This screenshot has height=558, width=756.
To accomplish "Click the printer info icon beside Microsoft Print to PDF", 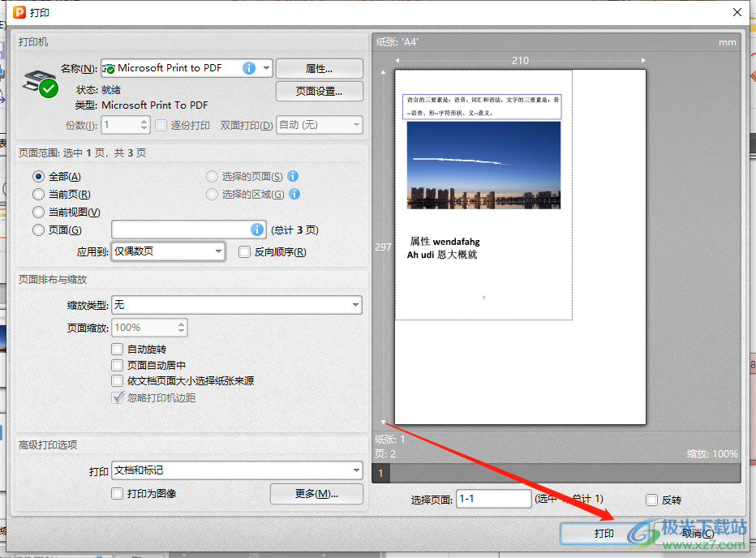I will click(249, 68).
